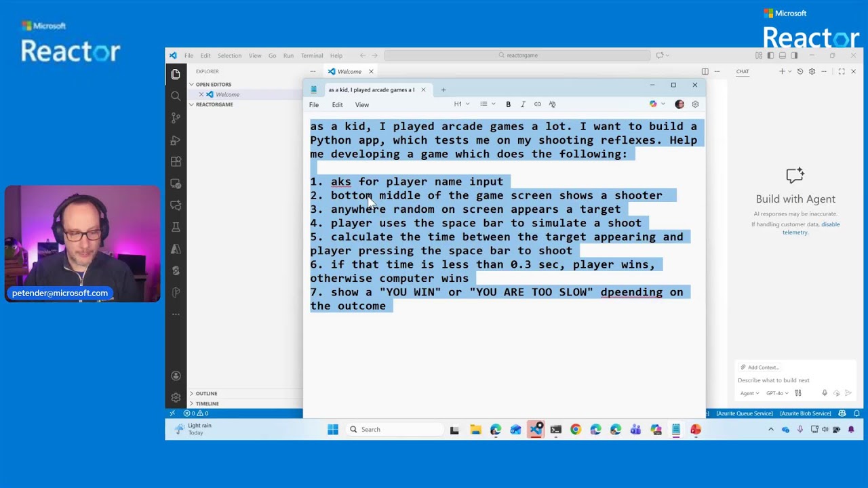Open the Extensions view in the VS Code activity bar
The width and height of the screenshot is (868, 488).
coord(176,161)
